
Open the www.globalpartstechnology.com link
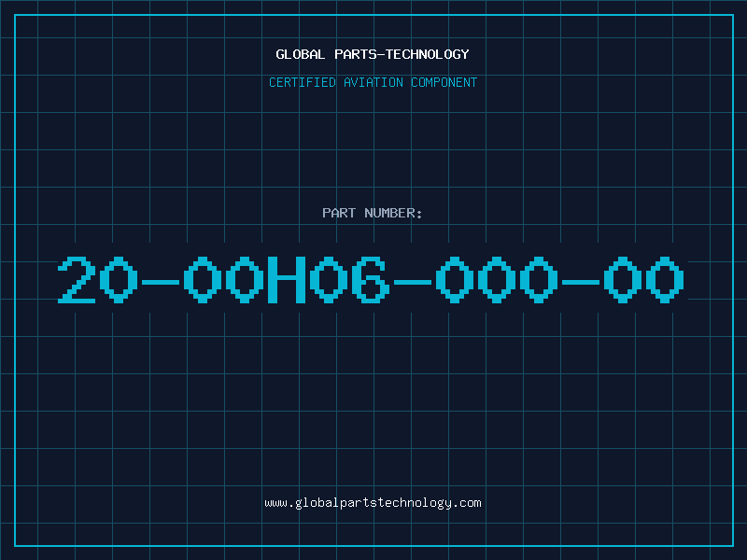pos(373,503)
